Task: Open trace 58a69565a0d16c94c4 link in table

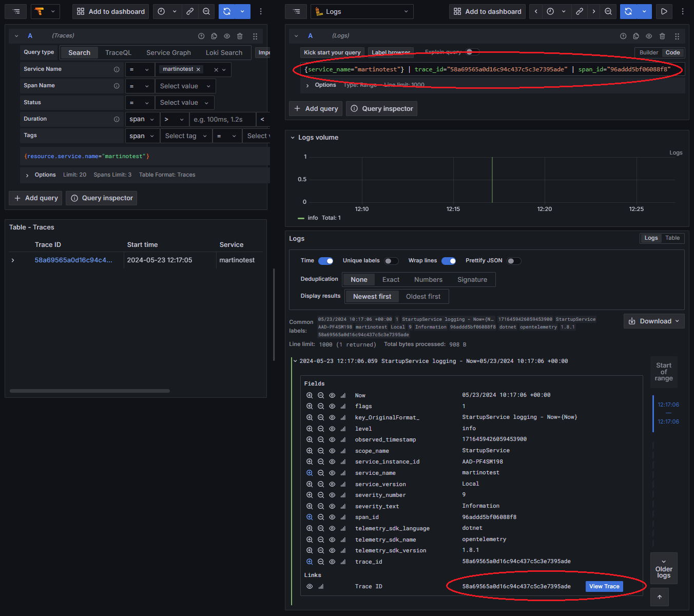Action: pyautogui.click(x=73, y=260)
